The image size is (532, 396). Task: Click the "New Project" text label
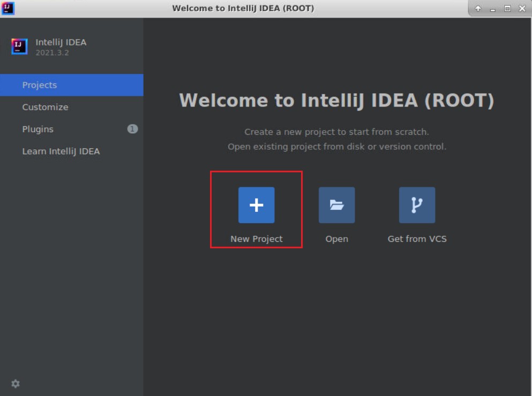[256, 239]
